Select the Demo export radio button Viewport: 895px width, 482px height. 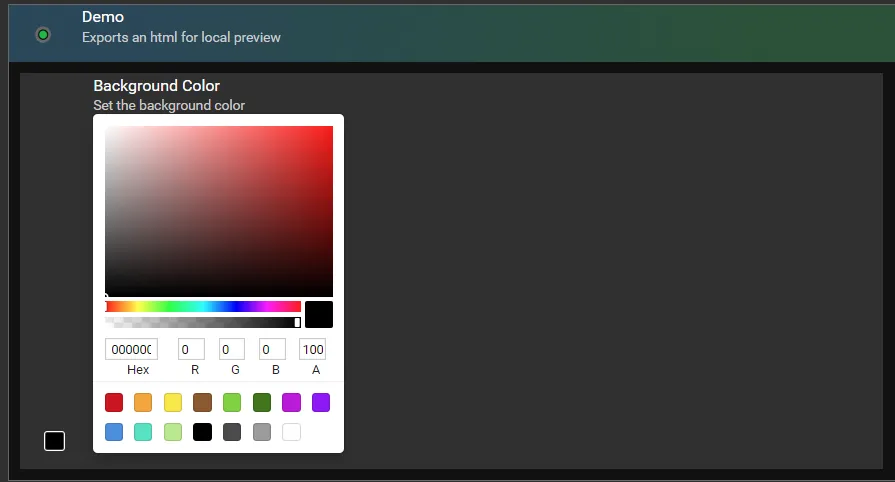point(43,35)
